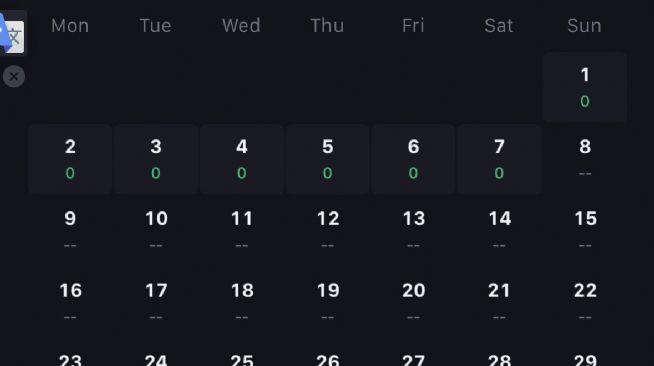Click on day 6 cell

[413, 159]
